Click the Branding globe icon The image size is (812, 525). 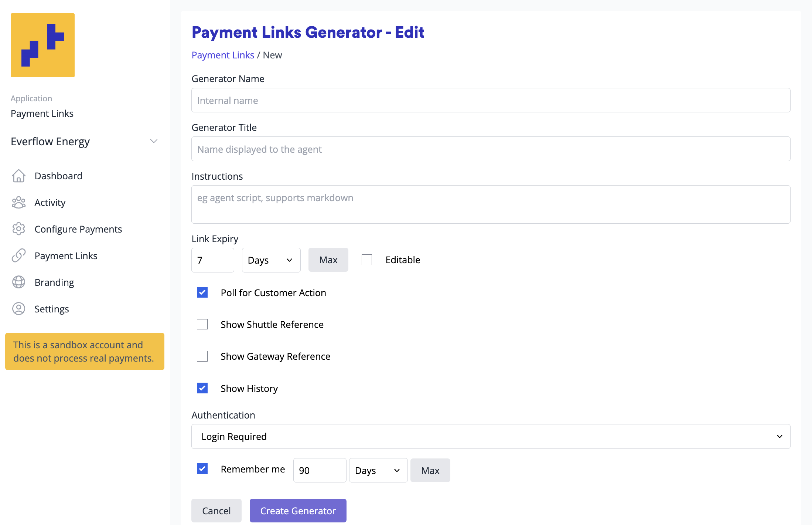click(18, 282)
